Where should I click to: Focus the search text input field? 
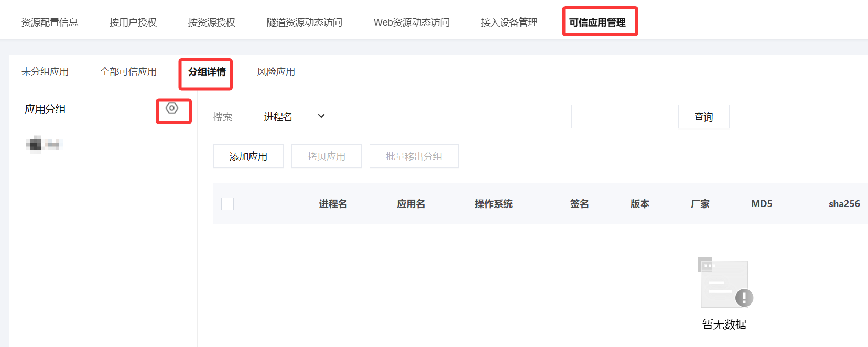(453, 117)
